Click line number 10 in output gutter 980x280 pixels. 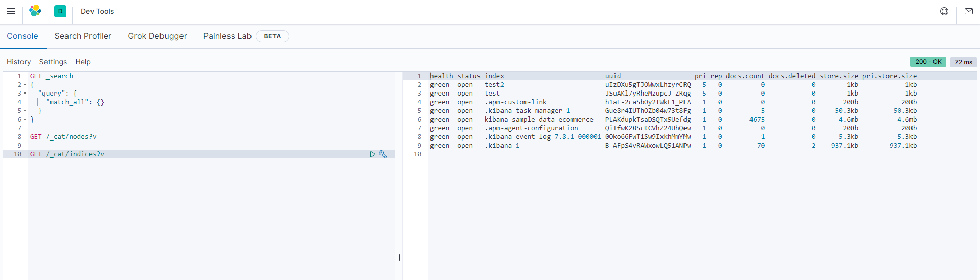(x=417, y=154)
